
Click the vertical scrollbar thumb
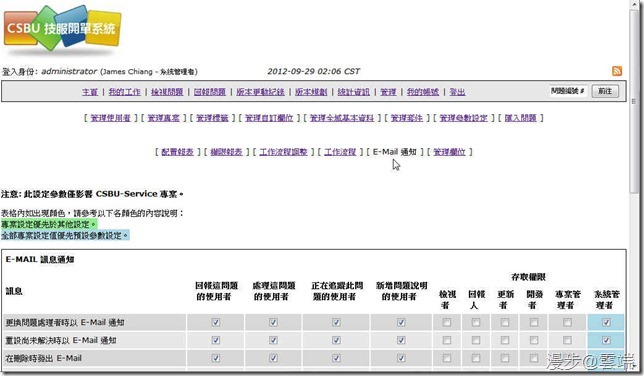click(x=635, y=101)
